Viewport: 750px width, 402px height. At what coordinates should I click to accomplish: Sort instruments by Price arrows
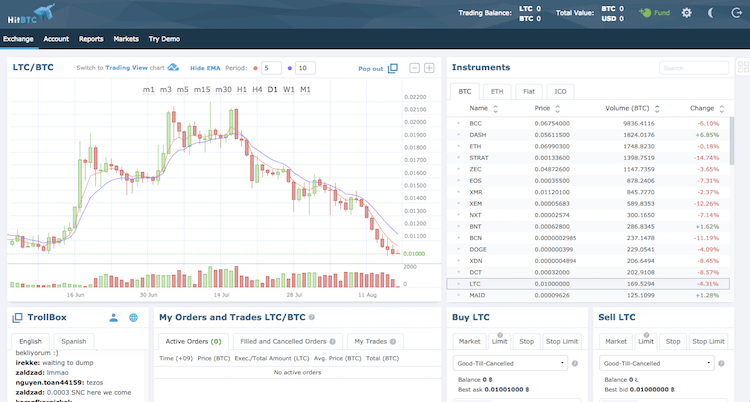pyautogui.click(x=557, y=109)
